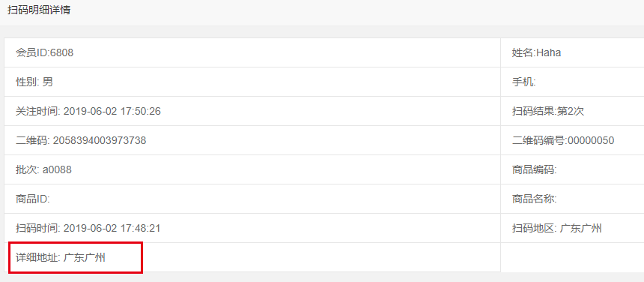Click the empty cell beside 详细地址
Screen dimensions: 644x282
pyautogui.click(x=572, y=257)
